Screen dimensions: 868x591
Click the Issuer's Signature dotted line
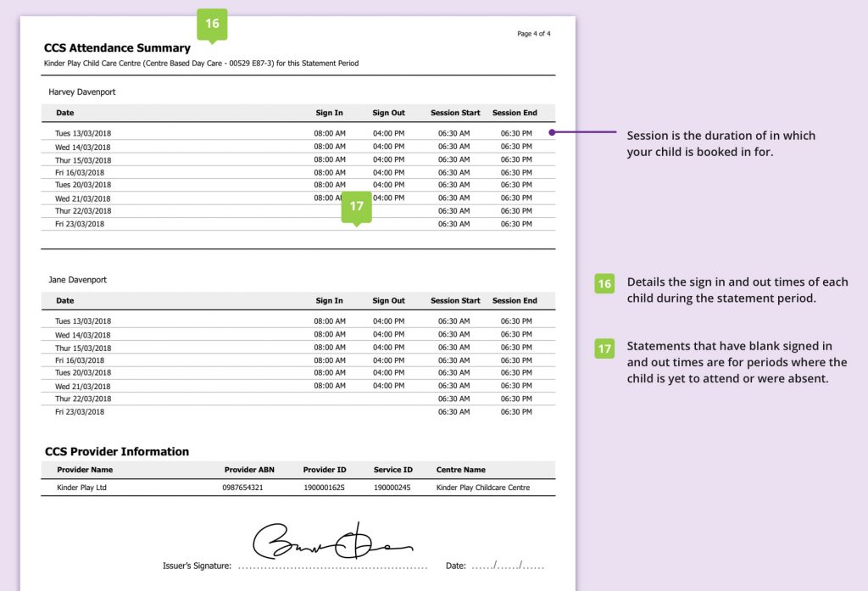[x=331, y=566]
